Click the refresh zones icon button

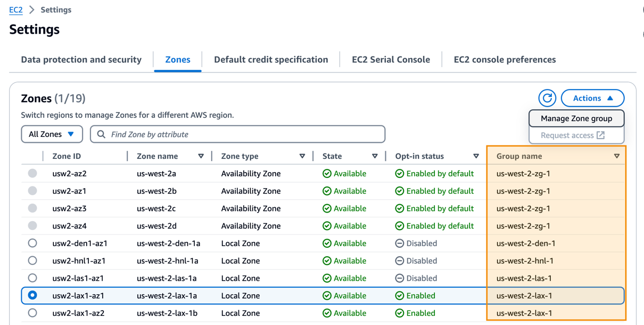click(x=547, y=98)
